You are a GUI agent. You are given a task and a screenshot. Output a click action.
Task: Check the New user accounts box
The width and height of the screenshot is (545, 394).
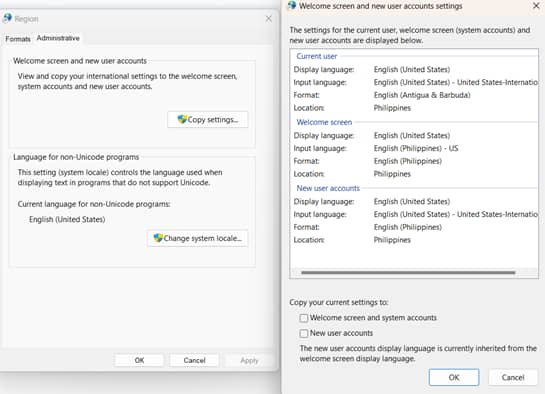304,333
